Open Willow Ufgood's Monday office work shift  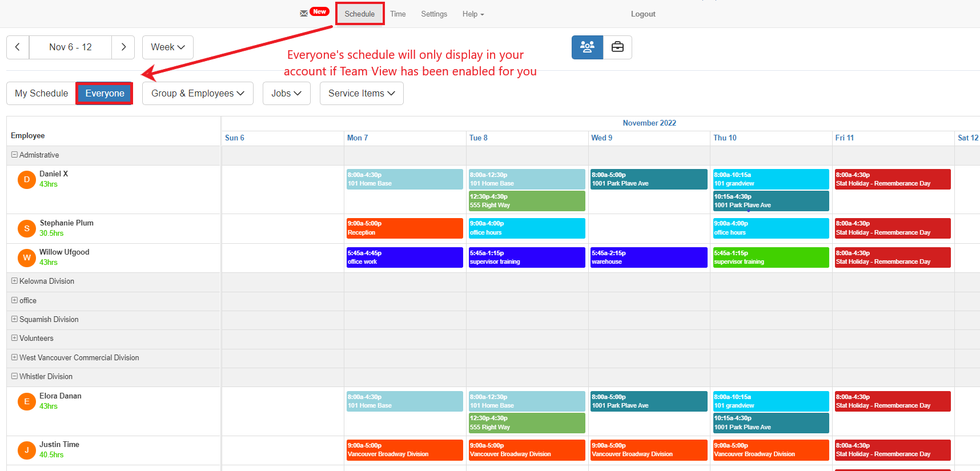tap(405, 257)
